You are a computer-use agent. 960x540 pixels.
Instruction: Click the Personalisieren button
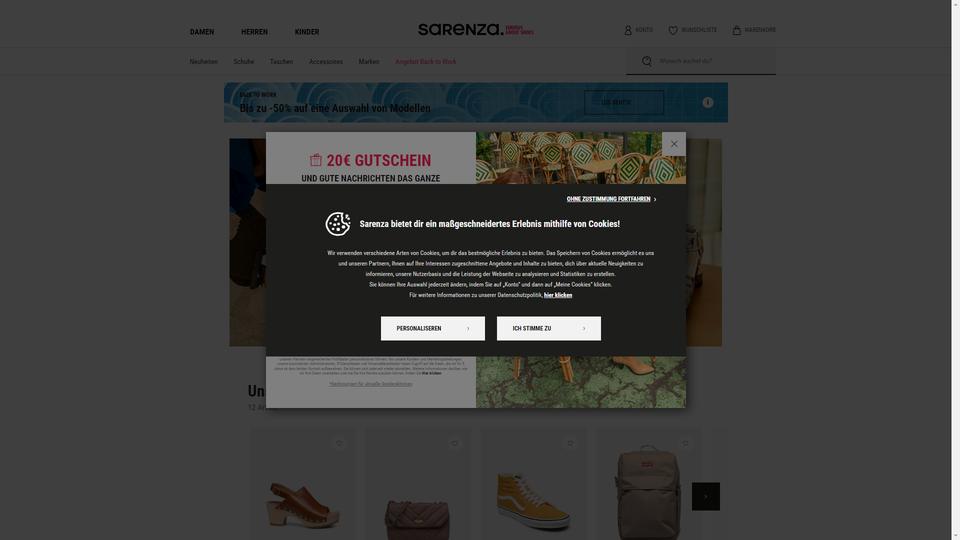point(433,328)
